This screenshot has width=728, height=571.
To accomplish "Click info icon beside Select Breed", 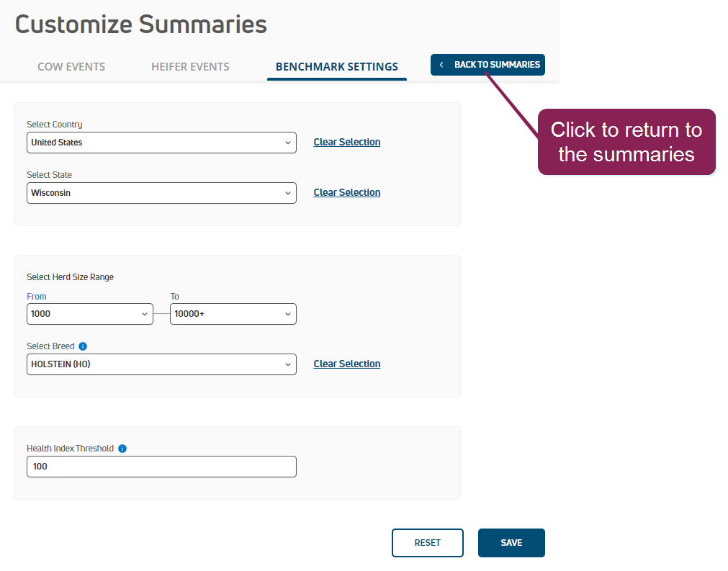I will [83, 346].
